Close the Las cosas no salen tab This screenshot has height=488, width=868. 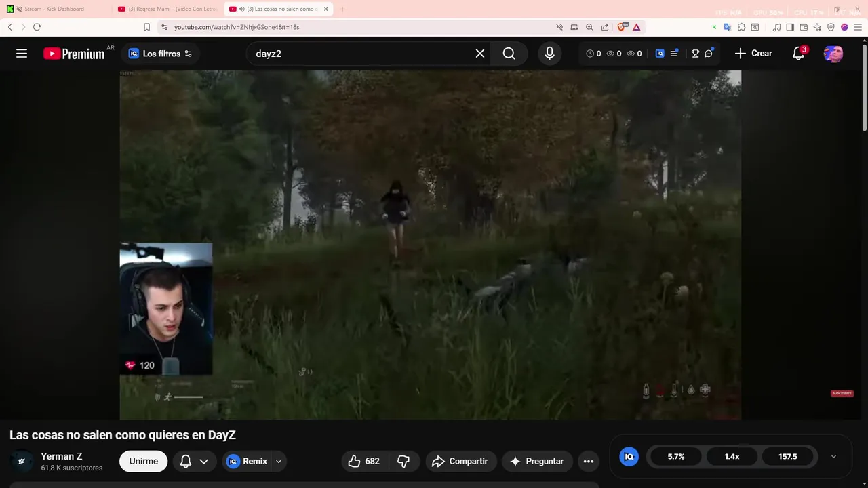coord(326,9)
